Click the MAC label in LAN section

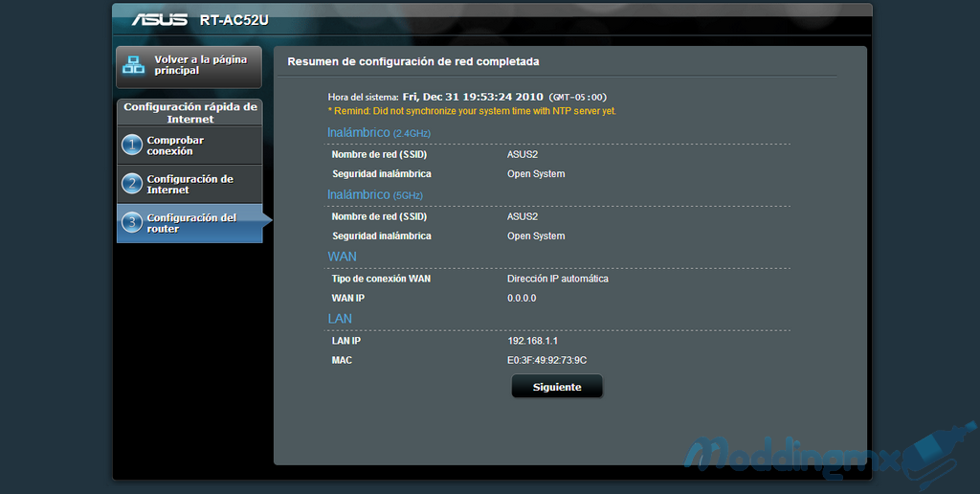pos(342,360)
